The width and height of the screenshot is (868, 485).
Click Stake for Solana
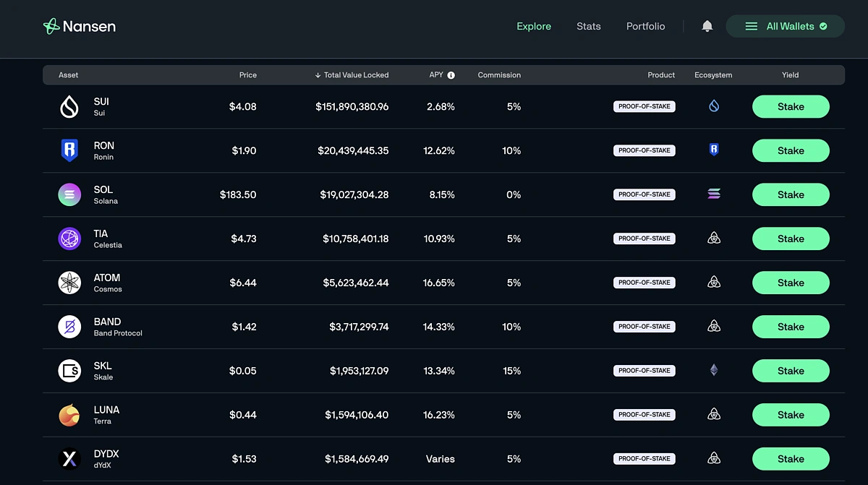click(x=791, y=195)
